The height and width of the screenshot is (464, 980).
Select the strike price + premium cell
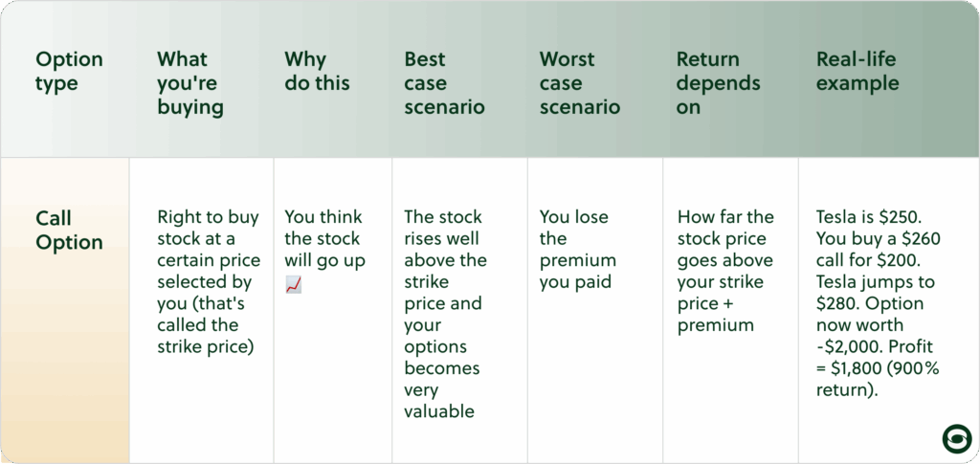click(x=725, y=271)
